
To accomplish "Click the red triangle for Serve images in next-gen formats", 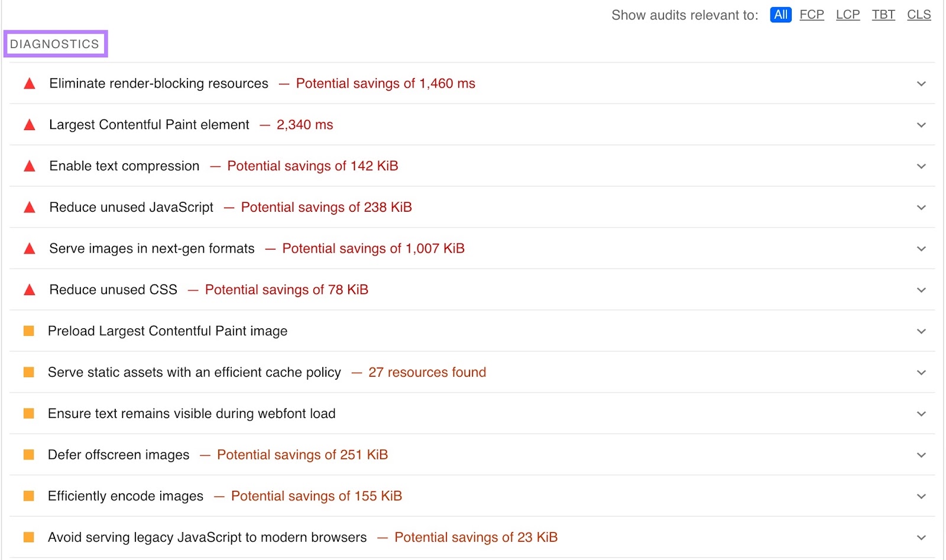I will point(29,248).
